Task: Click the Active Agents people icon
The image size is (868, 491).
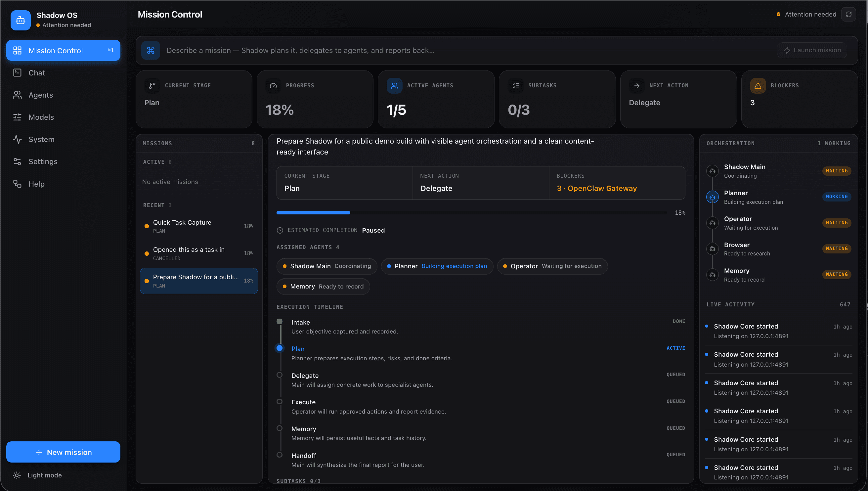Action: pyautogui.click(x=394, y=86)
